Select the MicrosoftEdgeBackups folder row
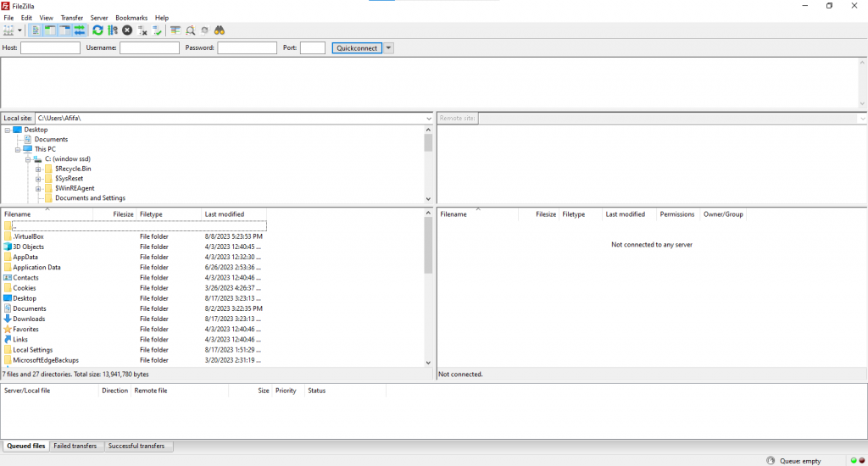The image size is (868, 466). click(x=135, y=360)
